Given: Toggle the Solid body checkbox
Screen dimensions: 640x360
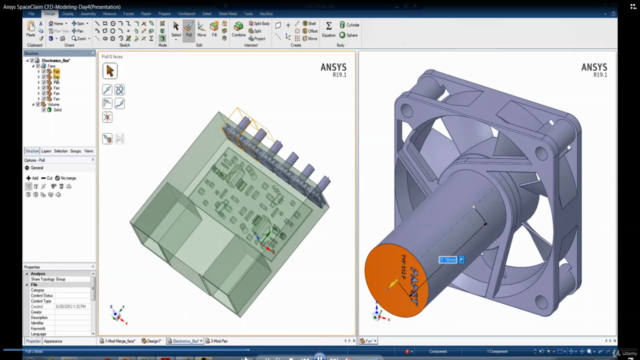Looking at the screenshot, I should coord(44,110).
